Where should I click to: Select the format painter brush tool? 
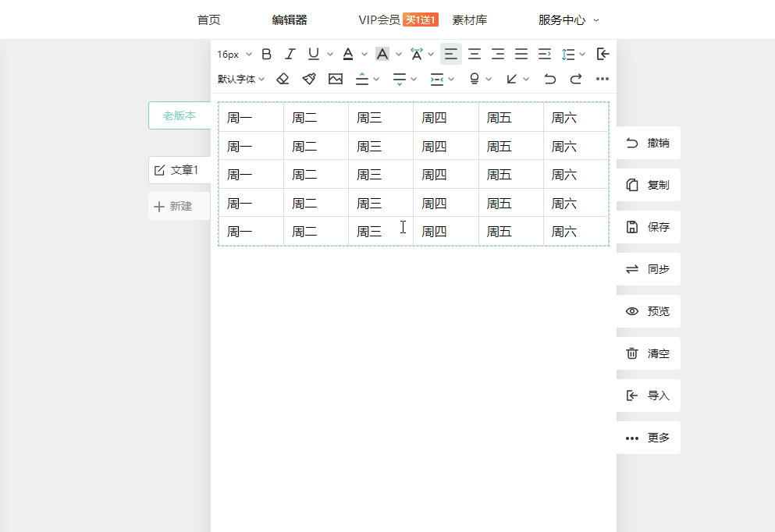point(309,79)
